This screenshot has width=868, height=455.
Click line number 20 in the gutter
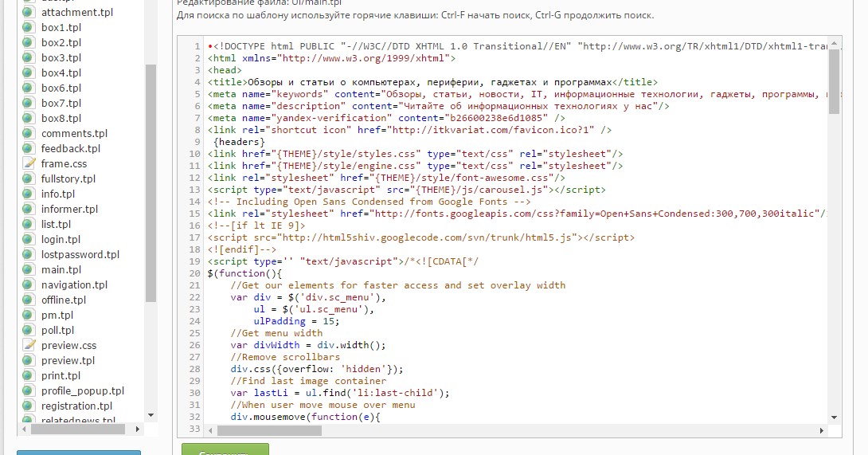194,273
